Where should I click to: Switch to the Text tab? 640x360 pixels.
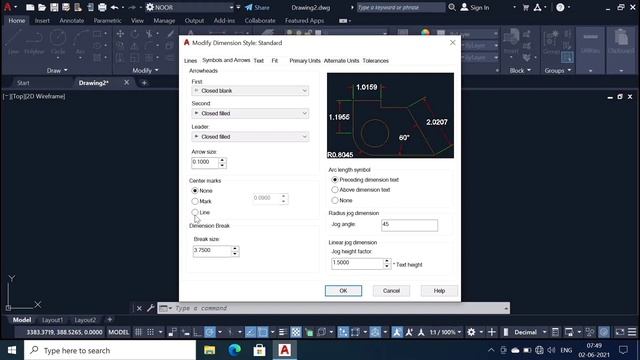259,61
